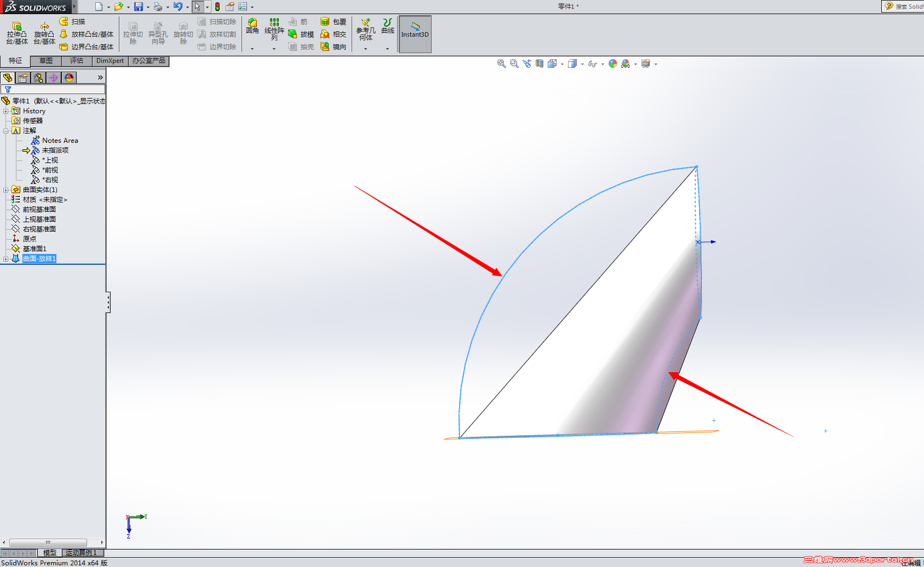Switch to the 办公室产品 tab
The height and width of the screenshot is (567, 924).
(x=148, y=61)
